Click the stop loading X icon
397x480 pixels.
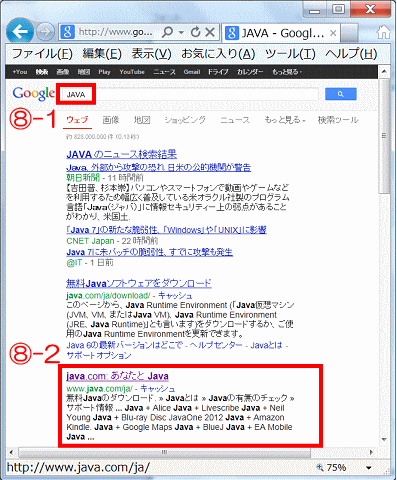click(210, 32)
